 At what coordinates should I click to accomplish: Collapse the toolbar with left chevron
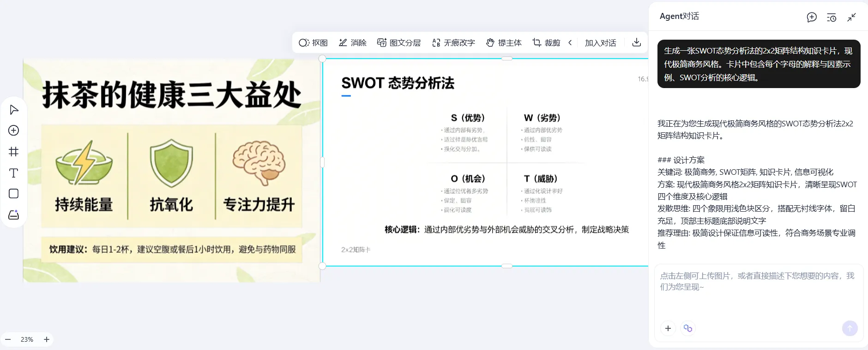pyautogui.click(x=570, y=43)
